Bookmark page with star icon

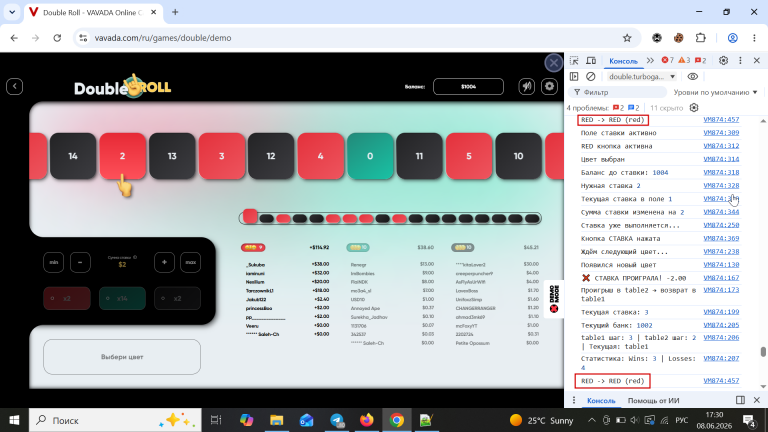(627, 38)
